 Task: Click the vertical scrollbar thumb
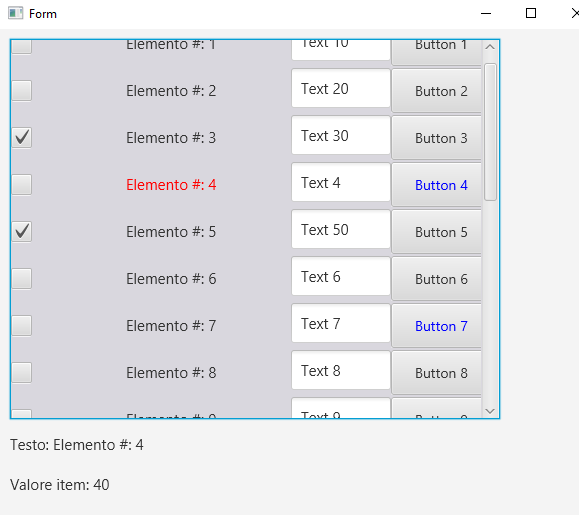[x=490, y=132]
